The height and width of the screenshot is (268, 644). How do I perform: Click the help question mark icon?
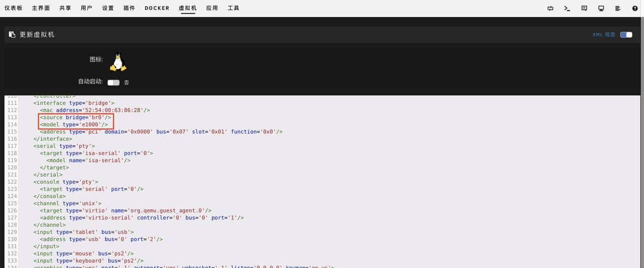(x=635, y=9)
